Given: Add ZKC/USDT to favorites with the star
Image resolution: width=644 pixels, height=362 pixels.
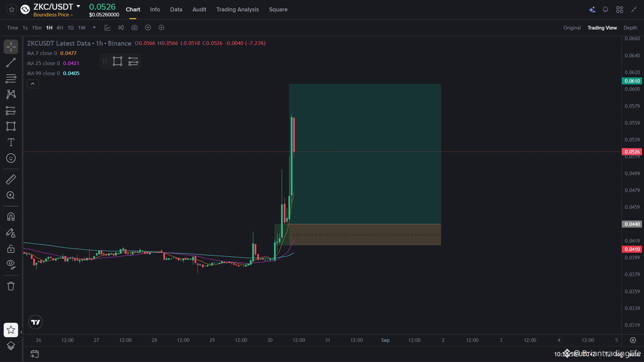Looking at the screenshot, I should (12, 9).
